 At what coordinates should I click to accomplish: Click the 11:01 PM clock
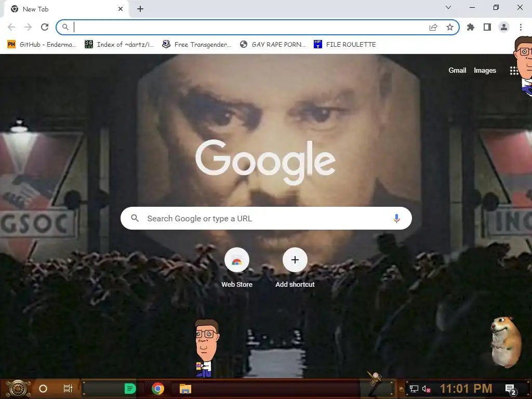tap(466, 389)
